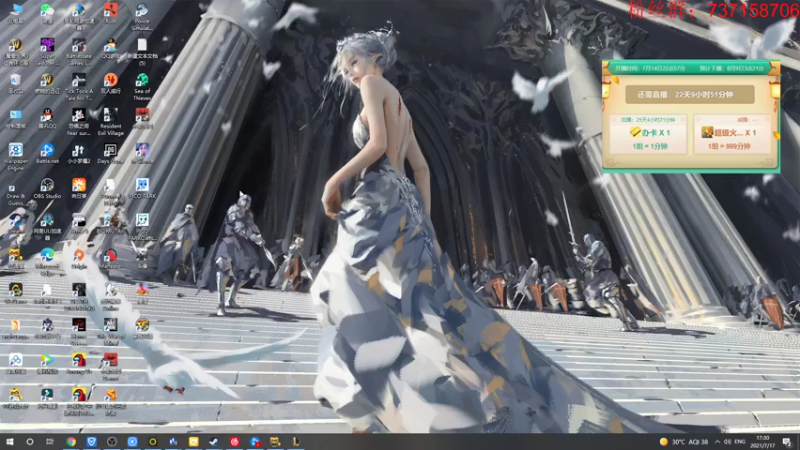
Task: Open Task View on the taskbar
Action: coord(49,441)
